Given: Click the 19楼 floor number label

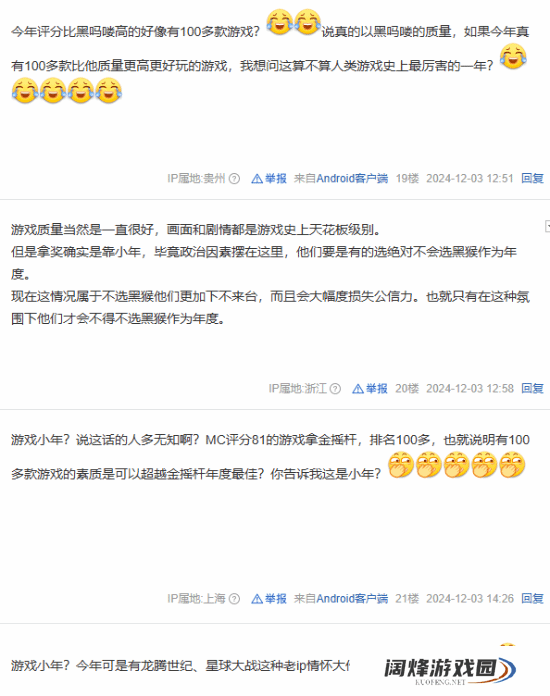Looking at the screenshot, I should click(407, 178).
